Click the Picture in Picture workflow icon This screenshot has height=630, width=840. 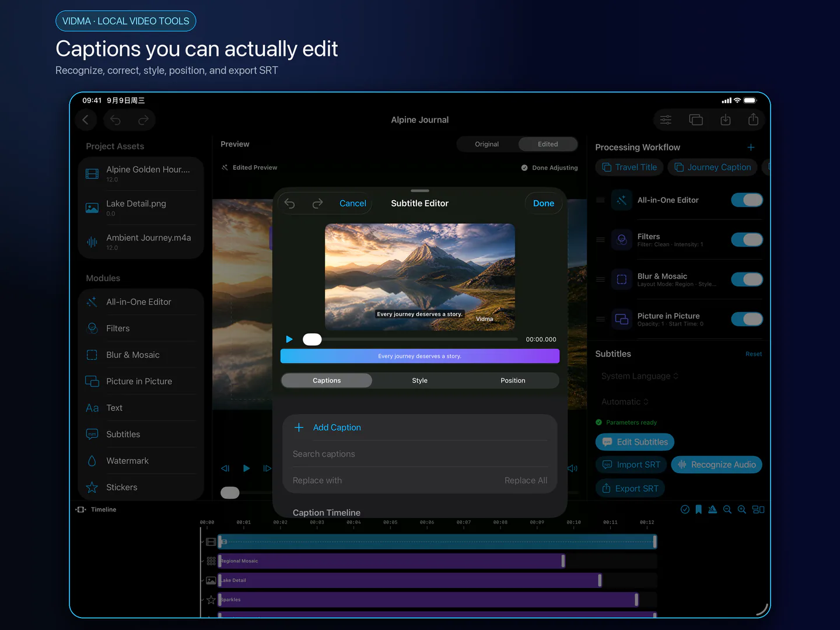coord(622,319)
